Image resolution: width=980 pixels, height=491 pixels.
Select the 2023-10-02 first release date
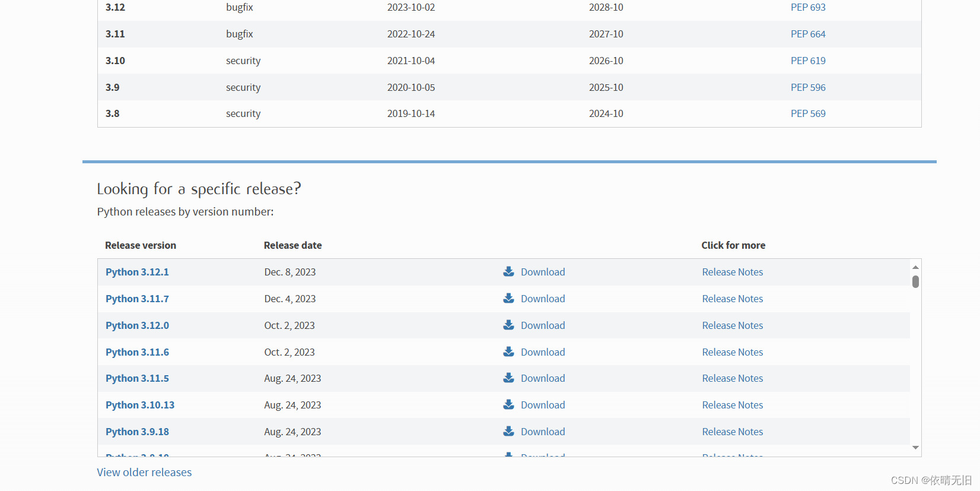click(411, 7)
